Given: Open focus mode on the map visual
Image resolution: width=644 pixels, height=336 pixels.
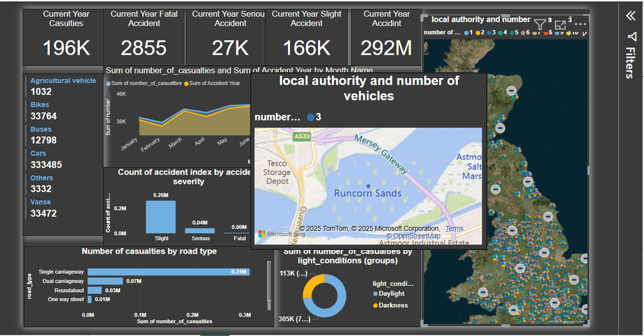Looking at the screenshot, I should [x=560, y=24].
